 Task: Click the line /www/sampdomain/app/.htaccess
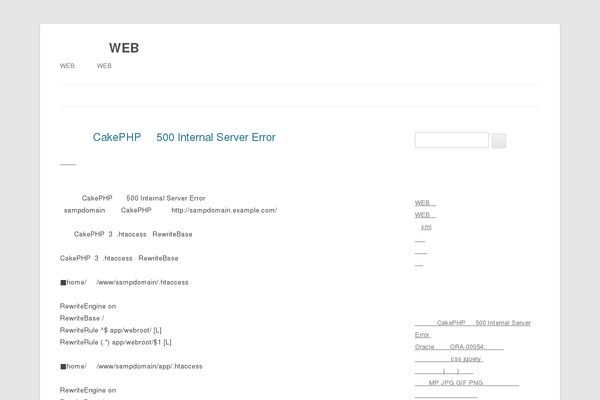[x=131, y=366]
